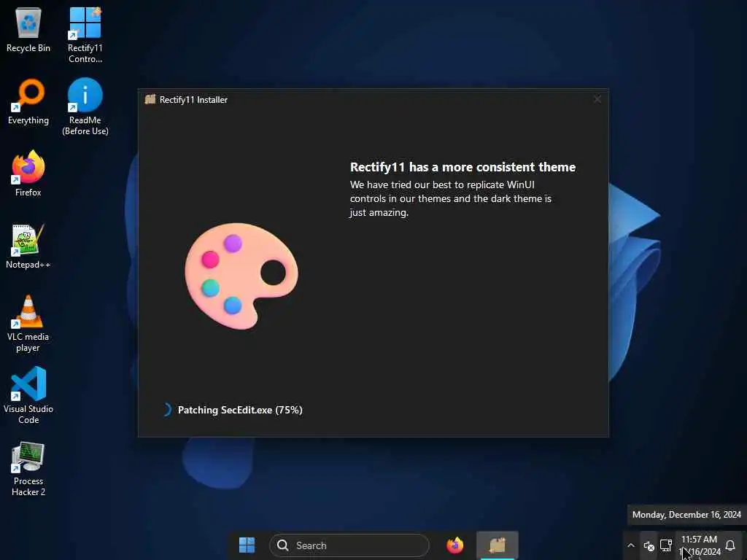The width and height of the screenshot is (747, 560).
Task: Select the VLC media player shortcut
Action: tap(28, 323)
